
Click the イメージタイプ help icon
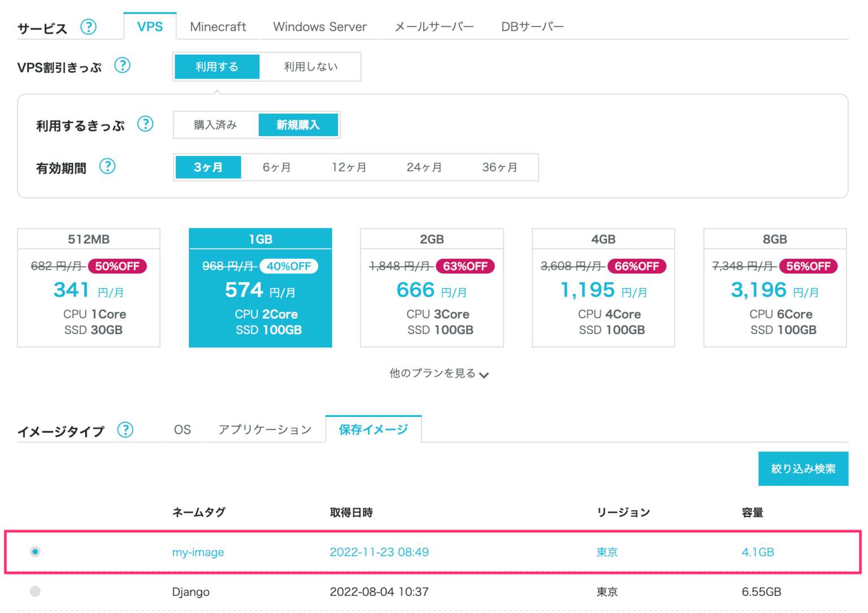pos(125,430)
